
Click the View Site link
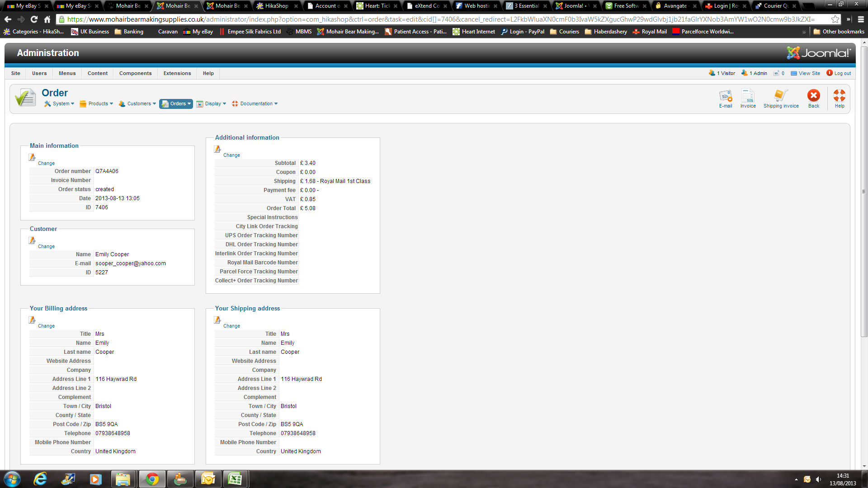coord(809,73)
